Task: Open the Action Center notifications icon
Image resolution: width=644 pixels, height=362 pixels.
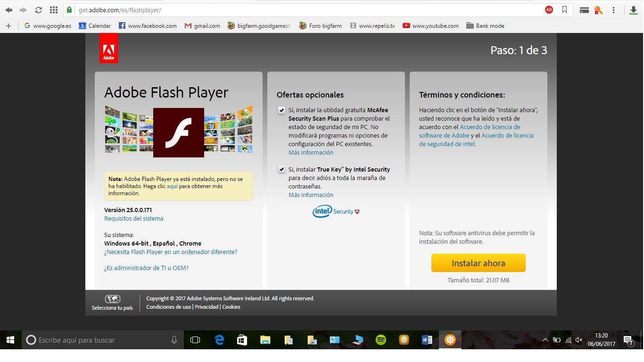Action: pos(628,340)
